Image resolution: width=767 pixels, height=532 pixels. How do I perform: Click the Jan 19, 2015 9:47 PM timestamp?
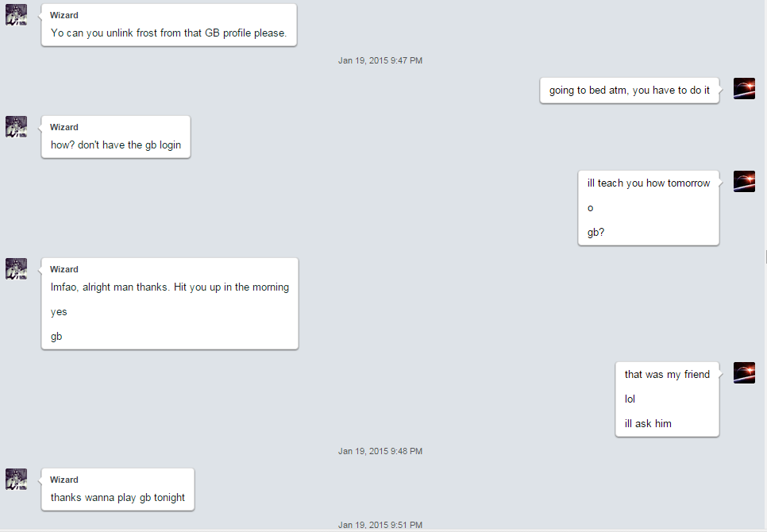pyautogui.click(x=380, y=60)
